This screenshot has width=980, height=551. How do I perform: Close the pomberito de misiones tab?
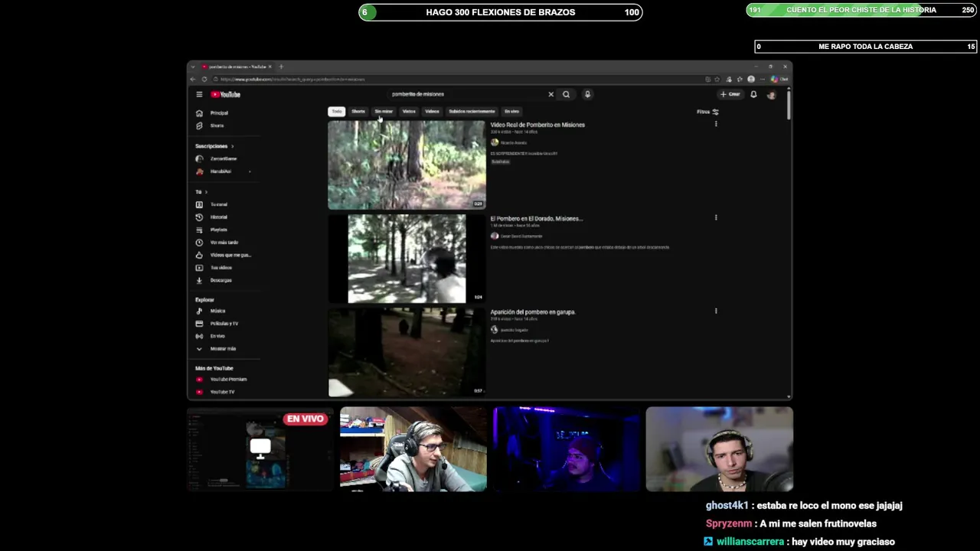(x=269, y=67)
